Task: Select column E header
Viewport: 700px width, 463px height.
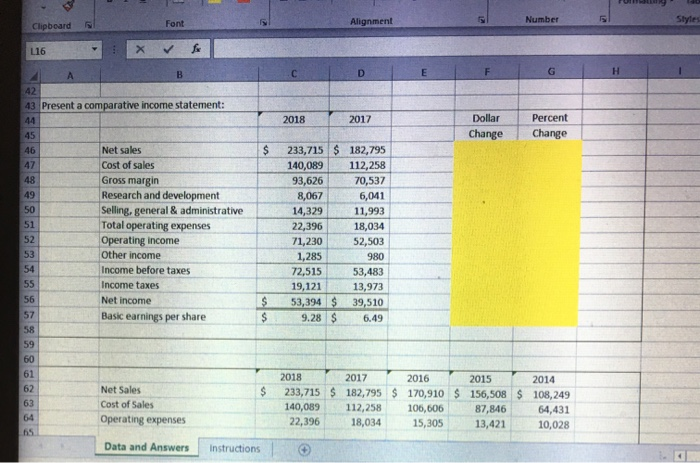Action: pos(424,72)
